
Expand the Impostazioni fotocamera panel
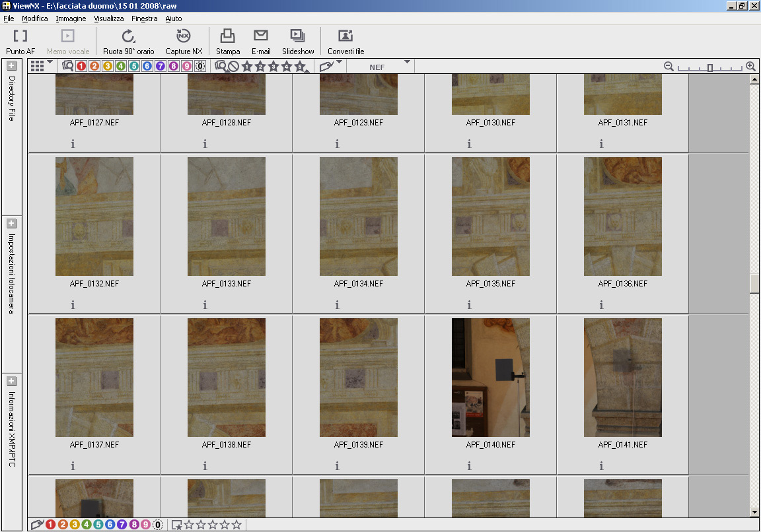12,224
